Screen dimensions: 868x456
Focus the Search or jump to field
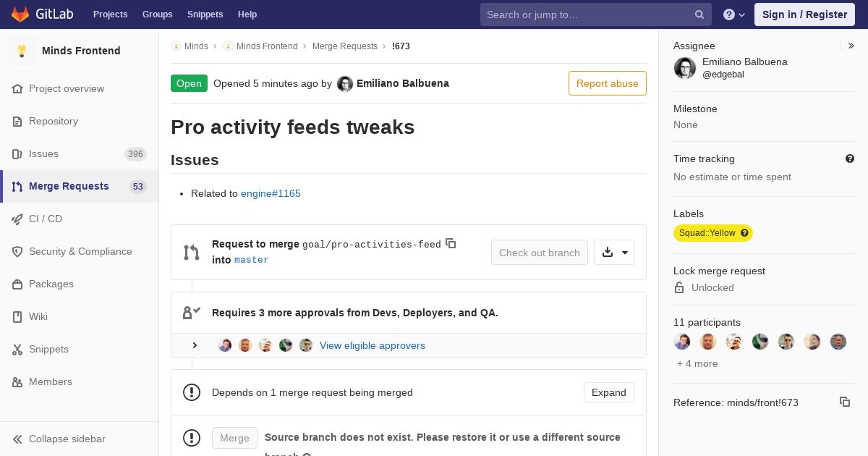pyautogui.click(x=590, y=14)
